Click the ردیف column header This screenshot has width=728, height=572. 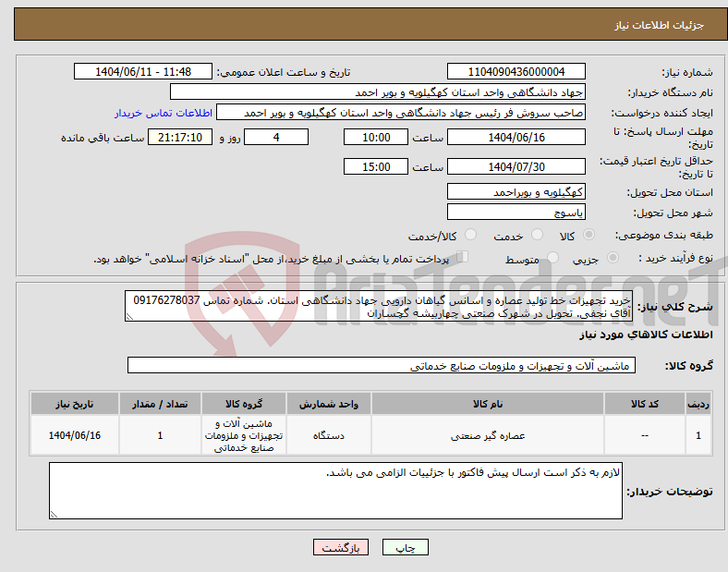click(698, 404)
